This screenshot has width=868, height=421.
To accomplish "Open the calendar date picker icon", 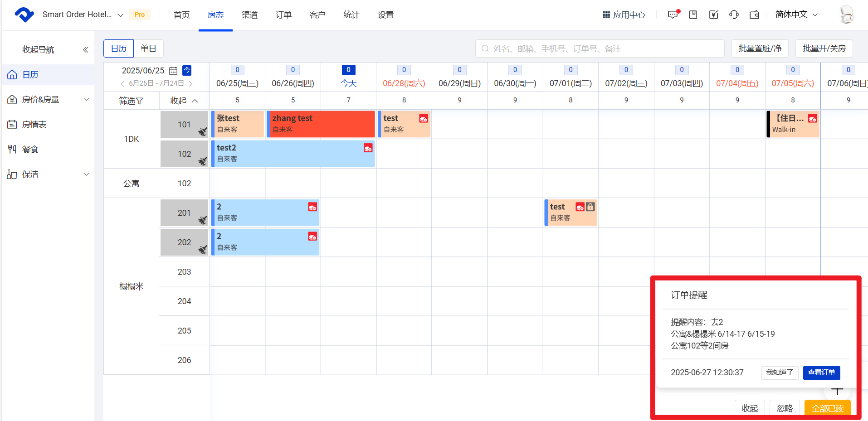I will coord(173,71).
